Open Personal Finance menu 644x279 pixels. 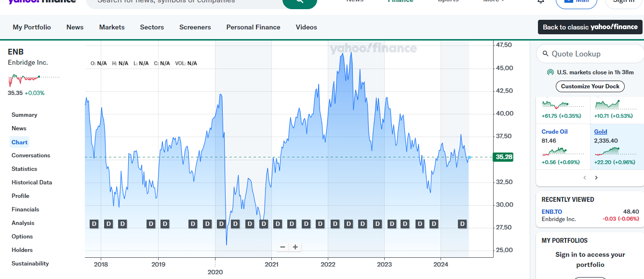coord(253,27)
